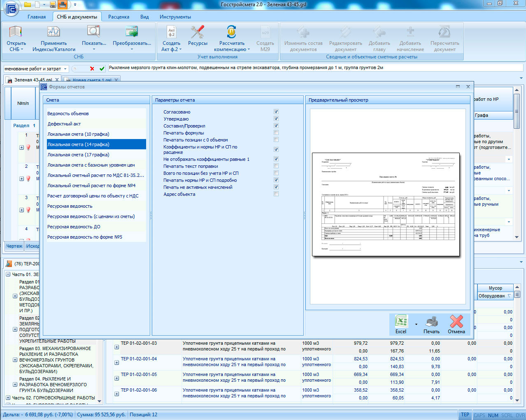Click the formula bar text field
This screenshot has height=420, width=526.
(313, 68)
